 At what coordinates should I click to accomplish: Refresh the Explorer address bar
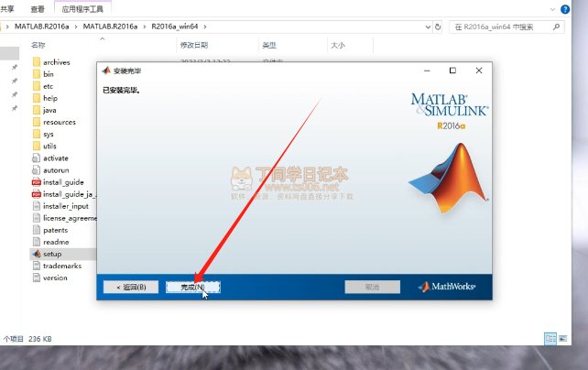(x=438, y=27)
